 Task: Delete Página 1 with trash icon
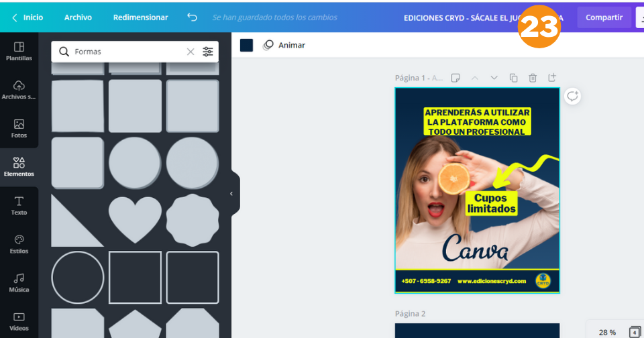tap(533, 78)
